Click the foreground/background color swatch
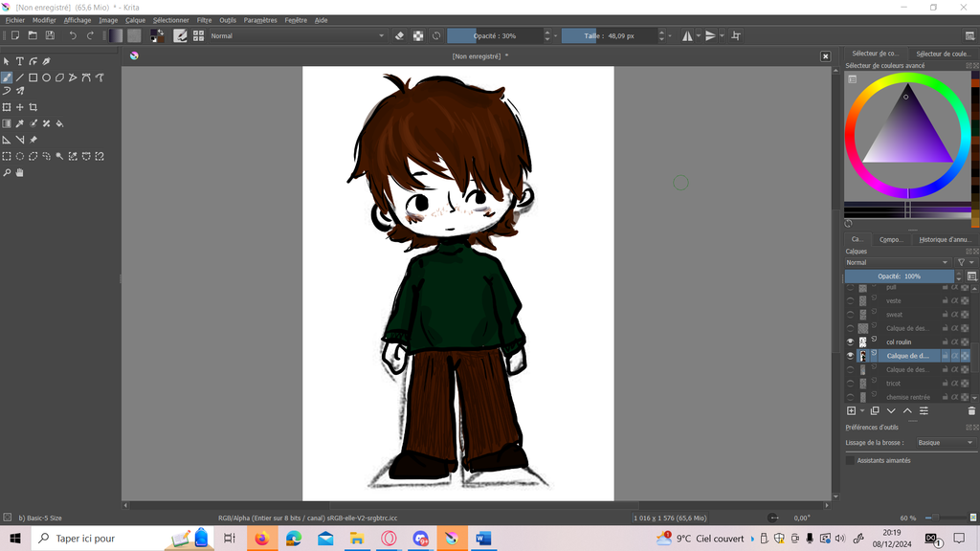 point(158,35)
